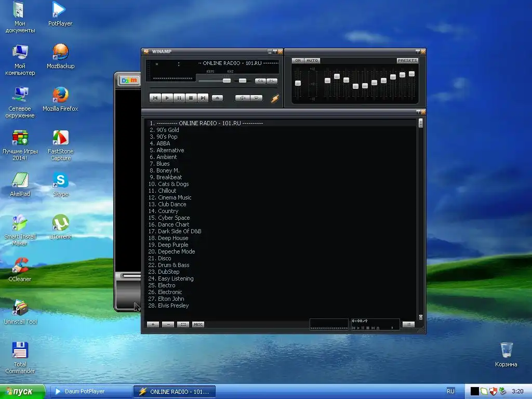Select playlist entry '21. Disco'
Screen dimensions: 532x399
coord(281,258)
